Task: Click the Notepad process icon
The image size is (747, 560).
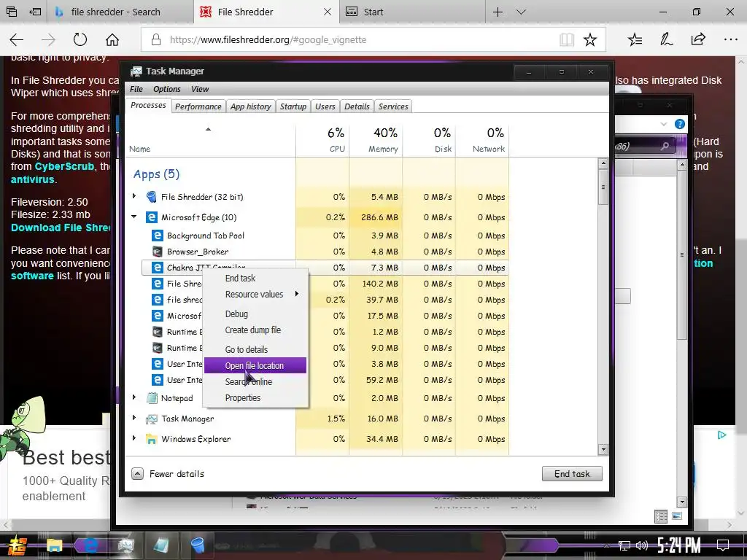Action: [152, 398]
